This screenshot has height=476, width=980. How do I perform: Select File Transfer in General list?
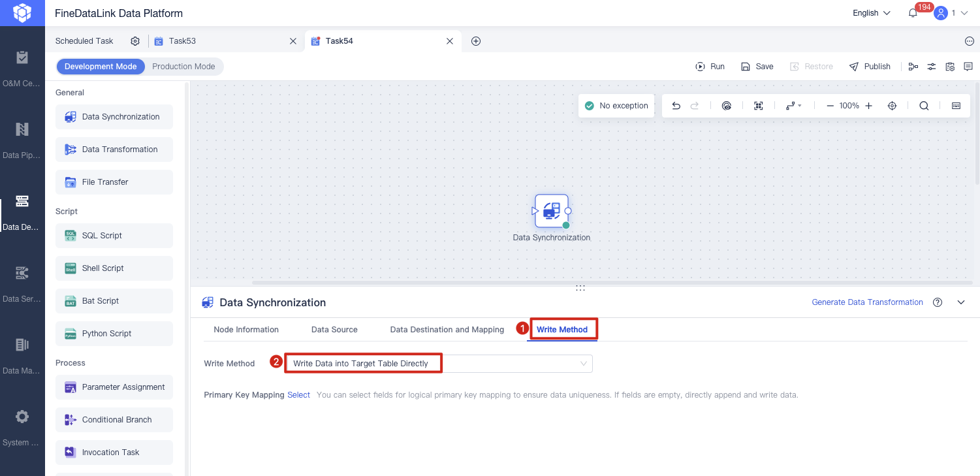tap(114, 182)
